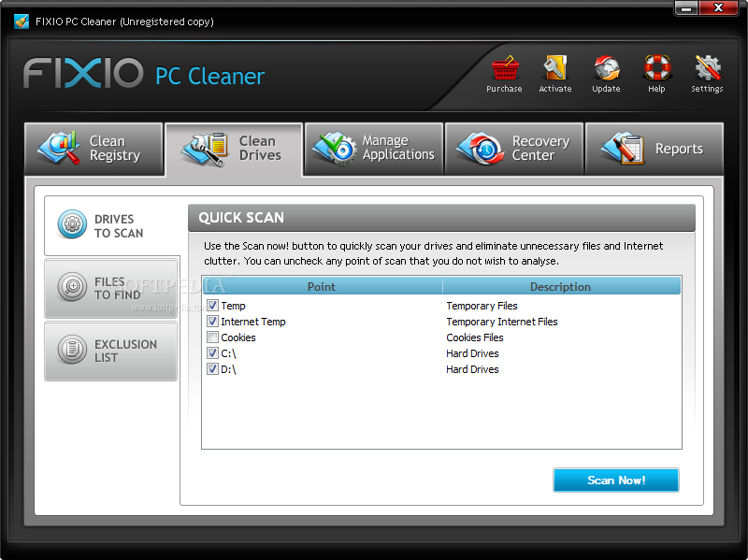The height and width of the screenshot is (560, 748).
Task: Close the FIXIO PC Cleaner window
Action: 718,8
